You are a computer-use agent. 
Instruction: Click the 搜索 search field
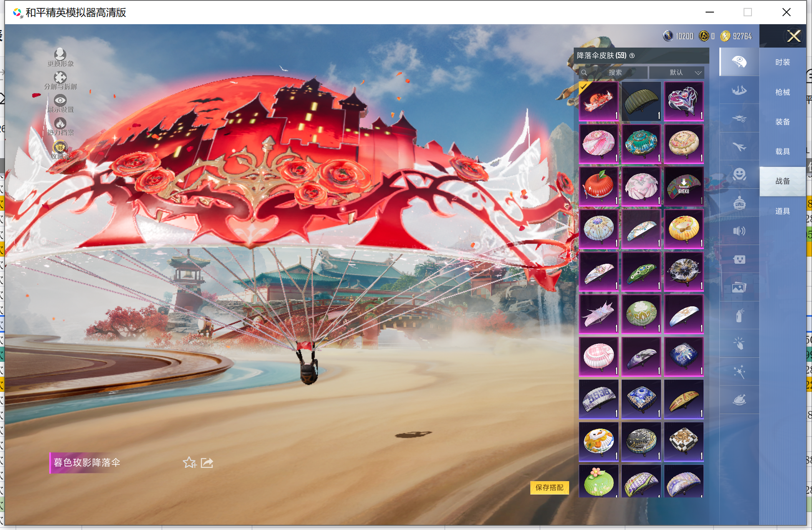click(x=614, y=73)
